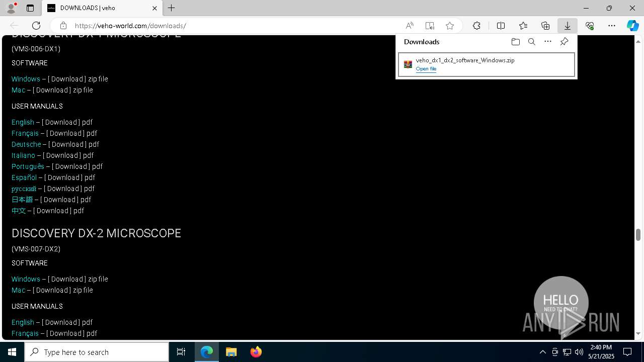This screenshot has width=644, height=362.
Task: Open the Extensions puzzle icon
Action: [476, 26]
